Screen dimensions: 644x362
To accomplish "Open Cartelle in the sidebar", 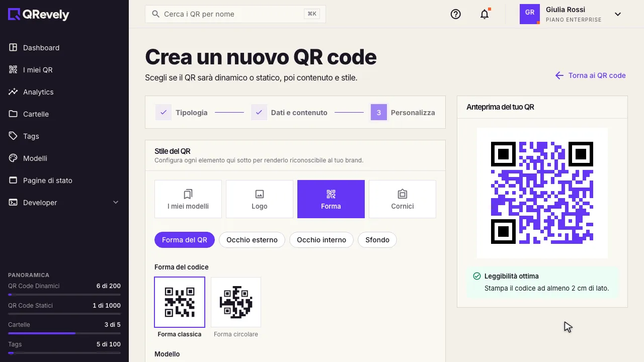I will (64, 114).
